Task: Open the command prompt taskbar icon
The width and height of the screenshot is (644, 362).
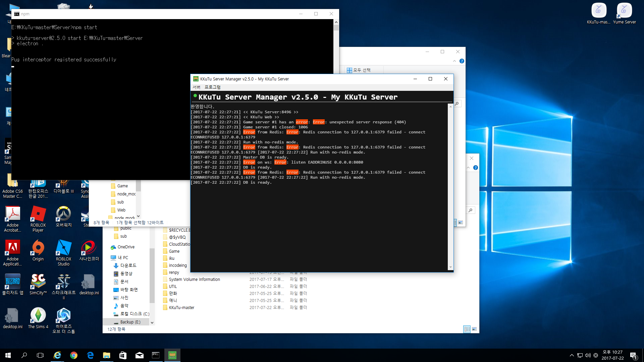Action: point(156,355)
